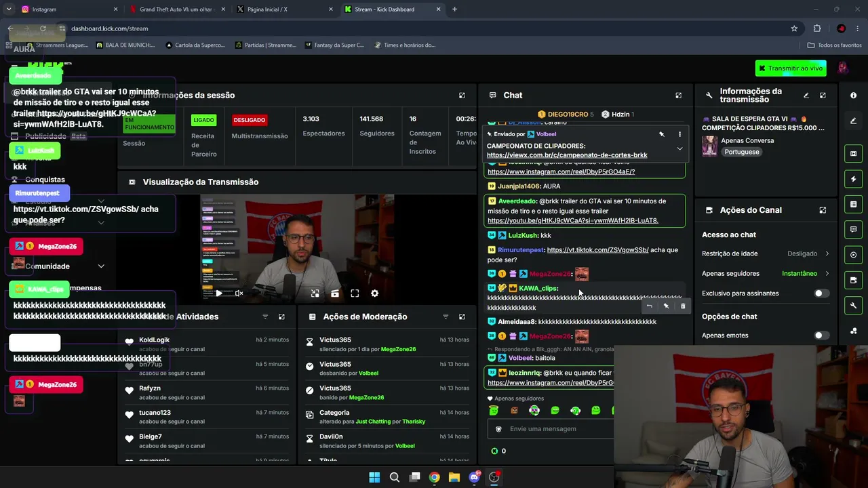The height and width of the screenshot is (488, 868).
Task: Select the Rafyzn follower activity row
Action: (x=207, y=393)
